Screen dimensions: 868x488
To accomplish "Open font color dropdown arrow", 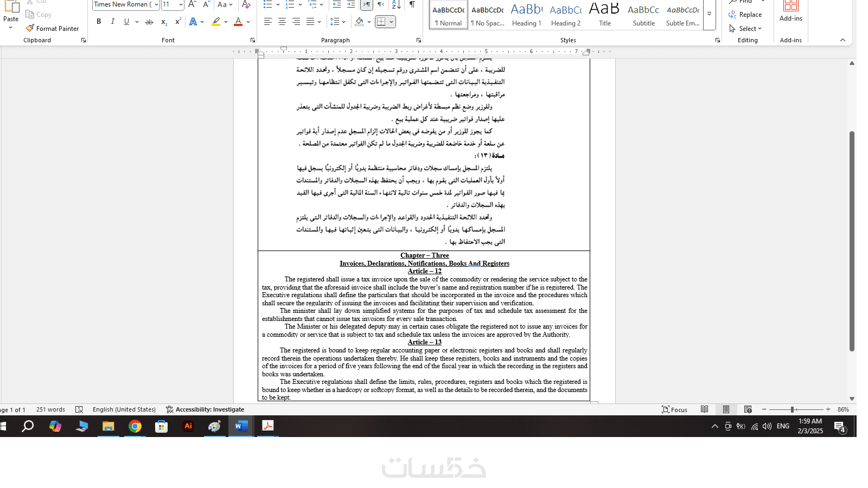I will (x=248, y=22).
